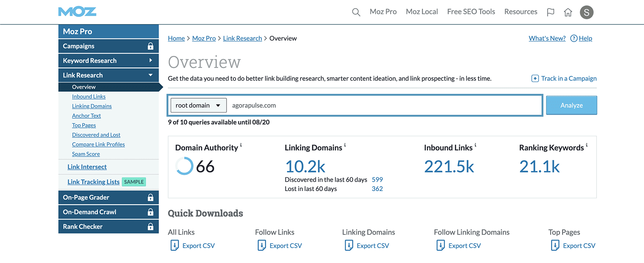This screenshot has height=263, width=644.
Task: Open the Free SEO Tools menu
Action: click(471, 12)
